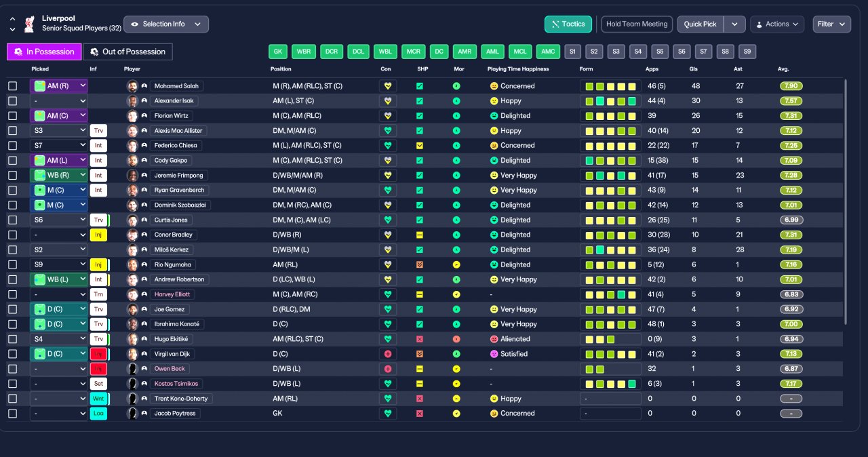Tick the checkbox beside Mohamed Salah
This screenshot has height=457, width=868.
click(x=12, y=86)
